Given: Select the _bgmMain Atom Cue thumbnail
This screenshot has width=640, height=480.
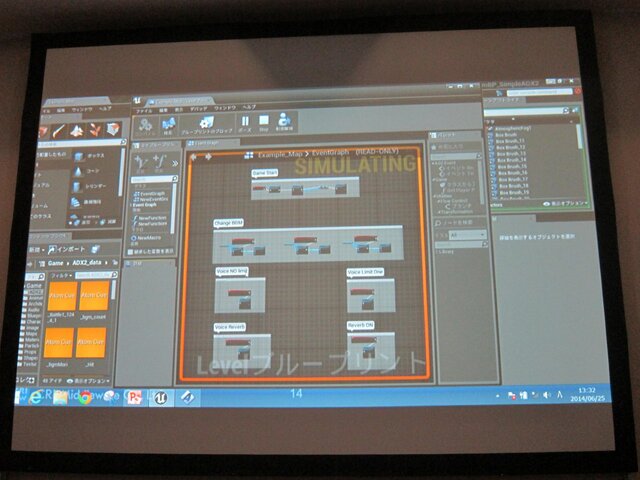Looking at the screenshot, I should 59,342.
